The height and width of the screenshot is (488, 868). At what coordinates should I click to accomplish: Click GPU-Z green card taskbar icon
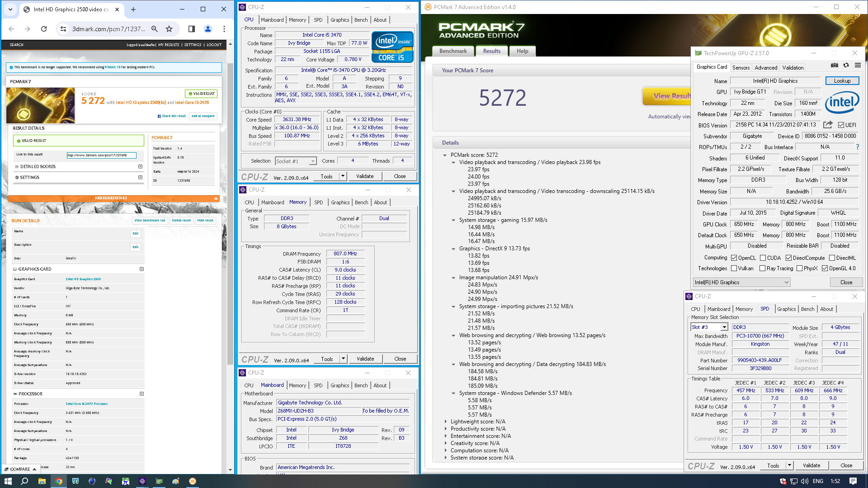tap(159, 481)
